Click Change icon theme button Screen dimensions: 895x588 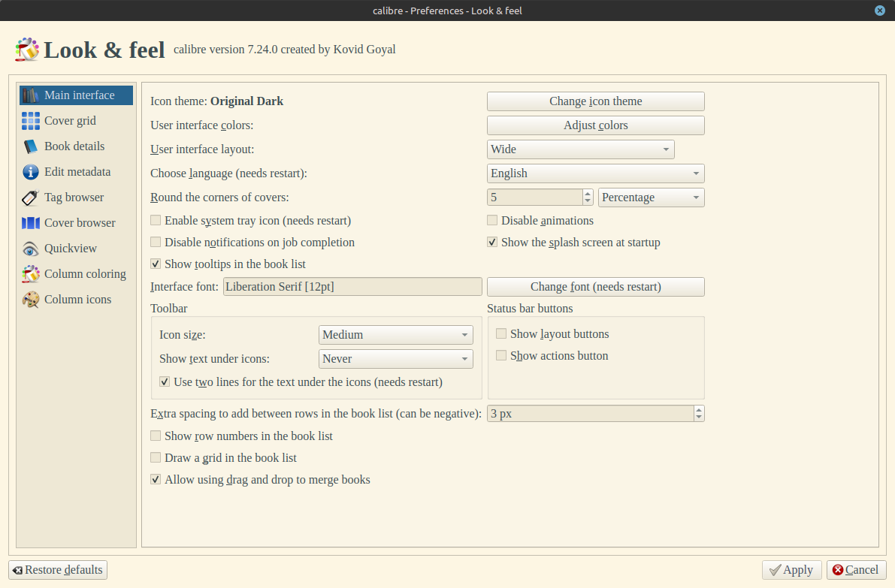[595, 101]
